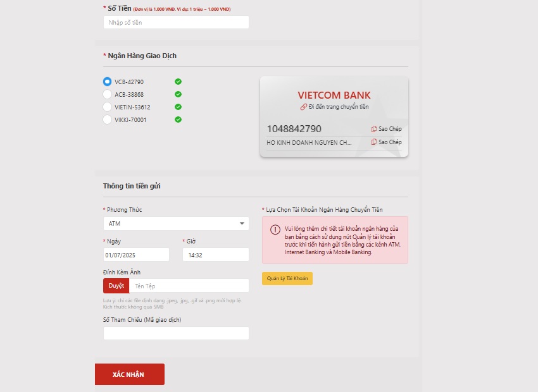Click the Duyệt browse button
Screen dimensions: 538x392
[116, 286]
